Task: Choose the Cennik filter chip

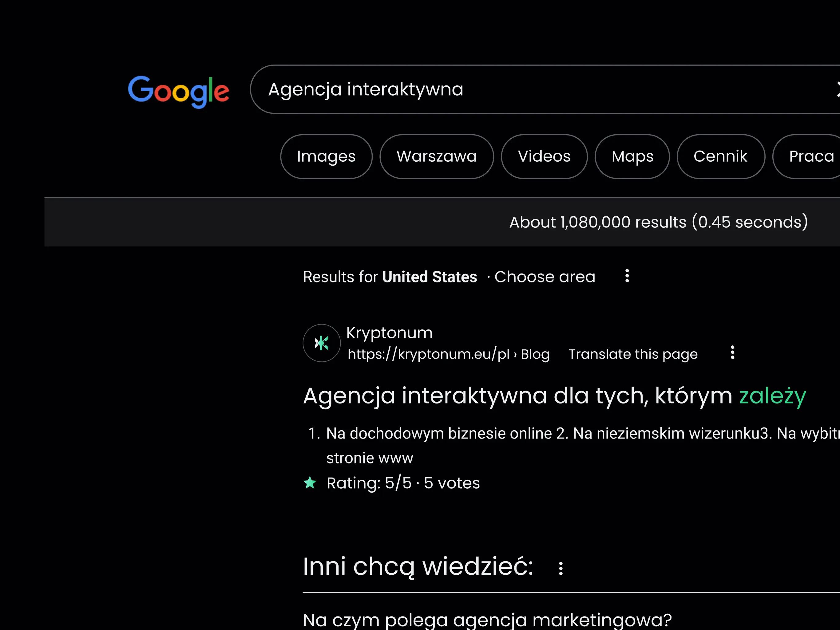Action: pyautogui.click(x=720, y=156)
